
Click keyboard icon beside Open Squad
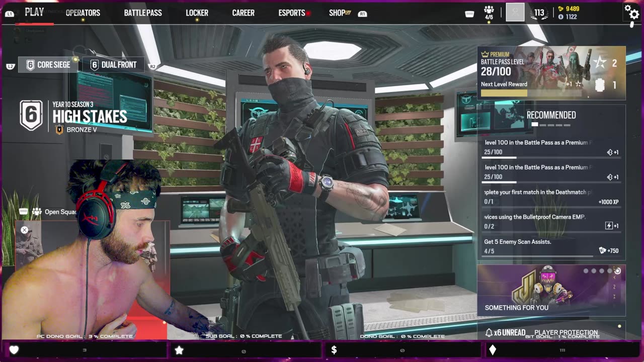click(x=23, y=212)
